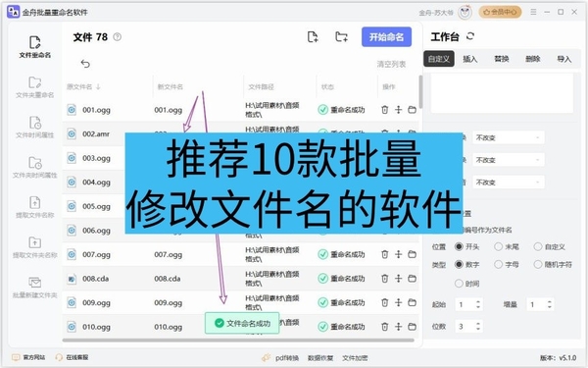Delete the 001.ogg row with trash icon

[x=385, y=110]
